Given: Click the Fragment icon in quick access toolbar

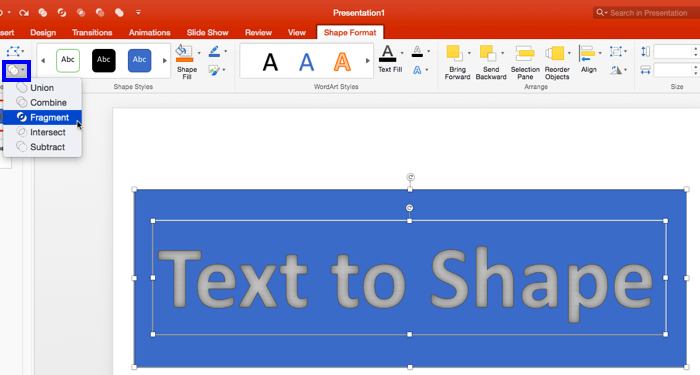Looking at the screenshot, I should 62,12.
